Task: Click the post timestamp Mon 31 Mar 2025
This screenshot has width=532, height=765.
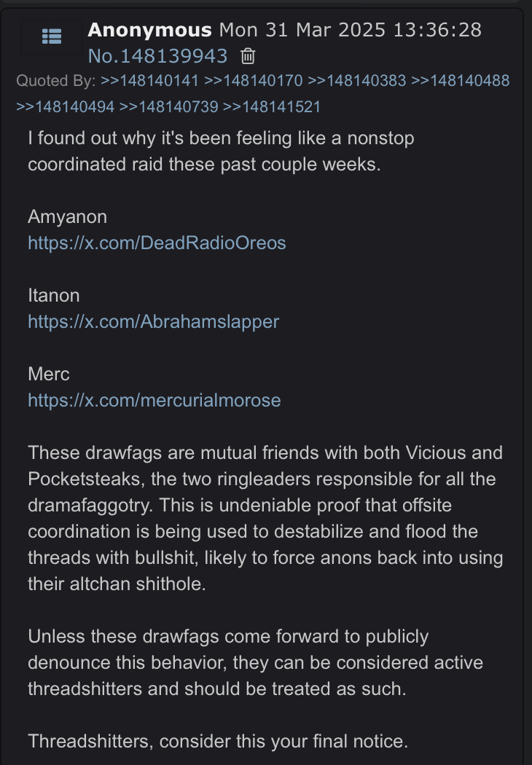Action: 350,30
